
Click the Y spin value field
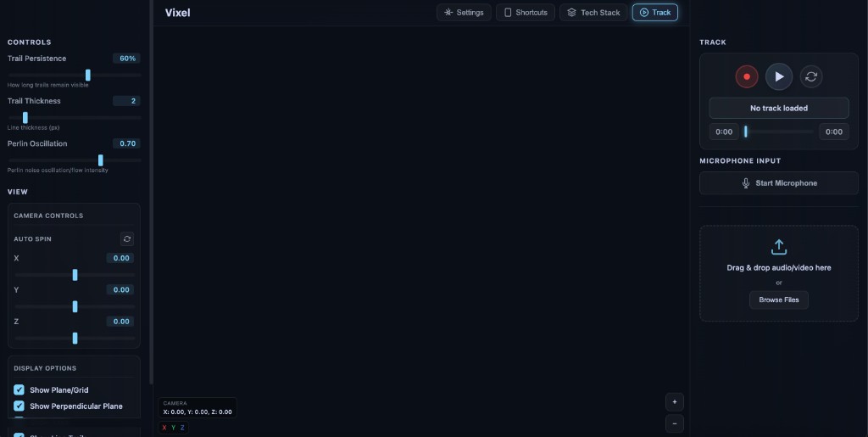[x=120, y=289]
